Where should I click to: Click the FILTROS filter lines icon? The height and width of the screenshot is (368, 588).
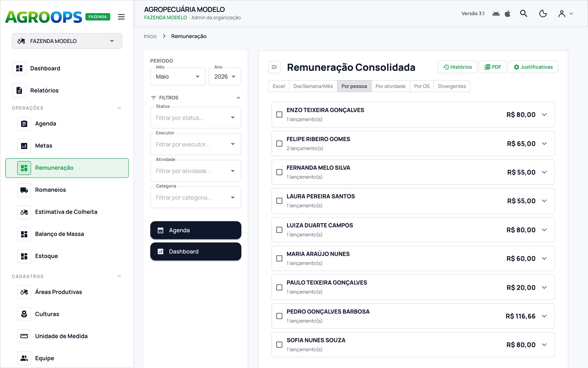click(x=153, y=98)
